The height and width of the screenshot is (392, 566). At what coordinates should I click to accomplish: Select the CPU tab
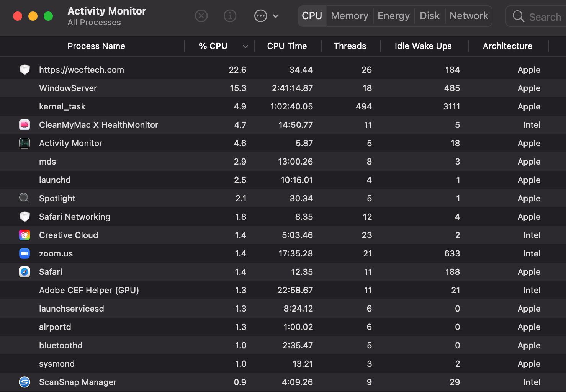pyautogui.click(x=312, y=16)
